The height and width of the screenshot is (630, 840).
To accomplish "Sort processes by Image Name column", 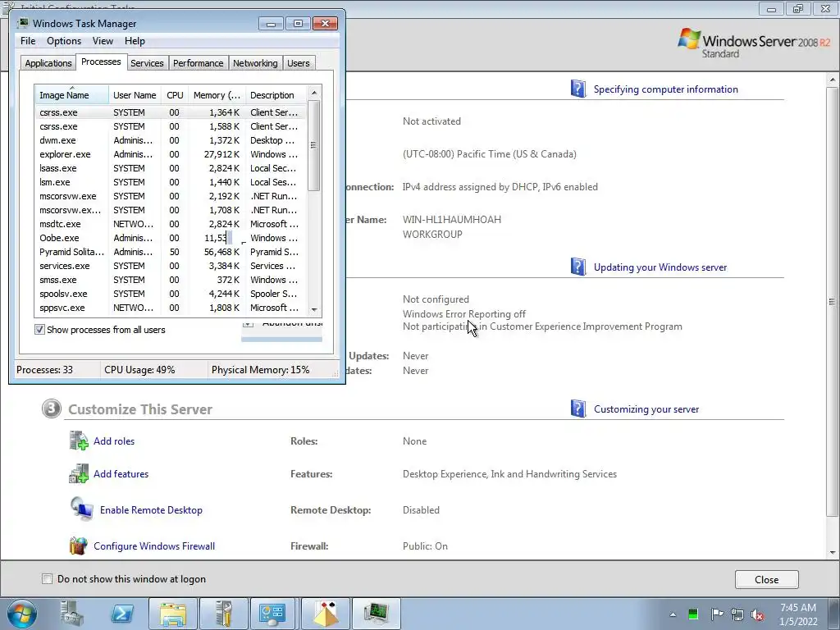I will (71, 95).
